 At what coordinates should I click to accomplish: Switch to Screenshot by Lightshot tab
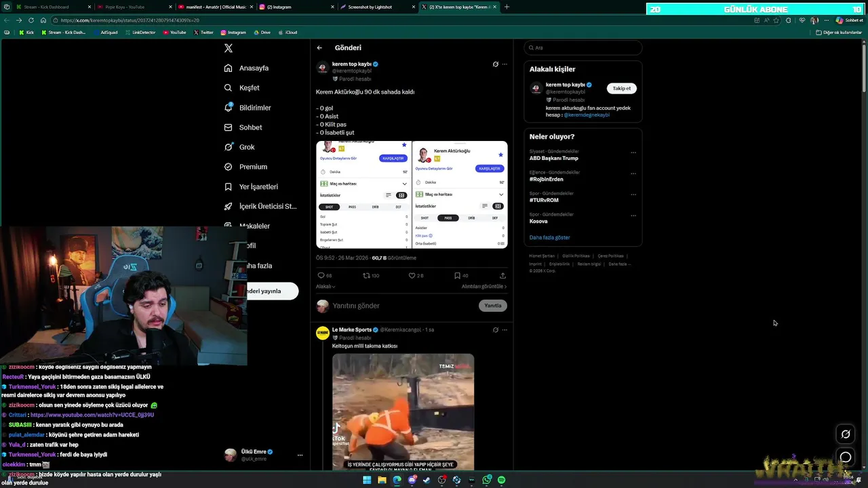pyautogui.click(x=378, y=7)
